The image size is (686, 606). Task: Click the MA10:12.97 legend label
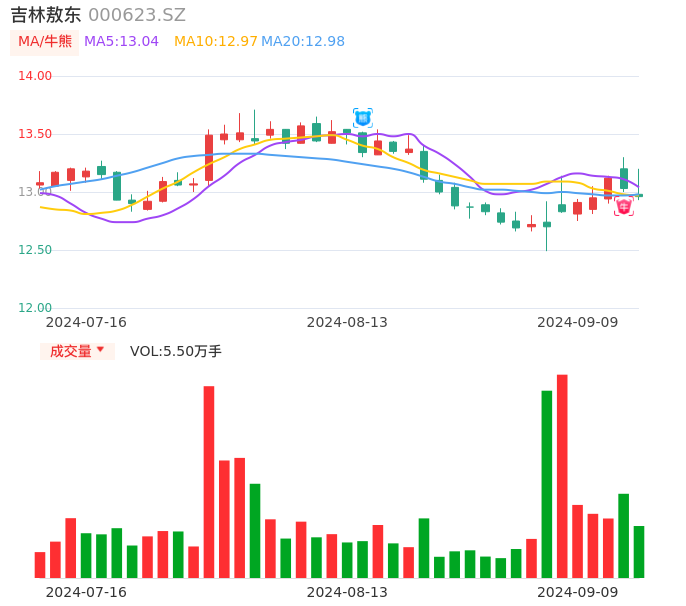tap(216, 42)
